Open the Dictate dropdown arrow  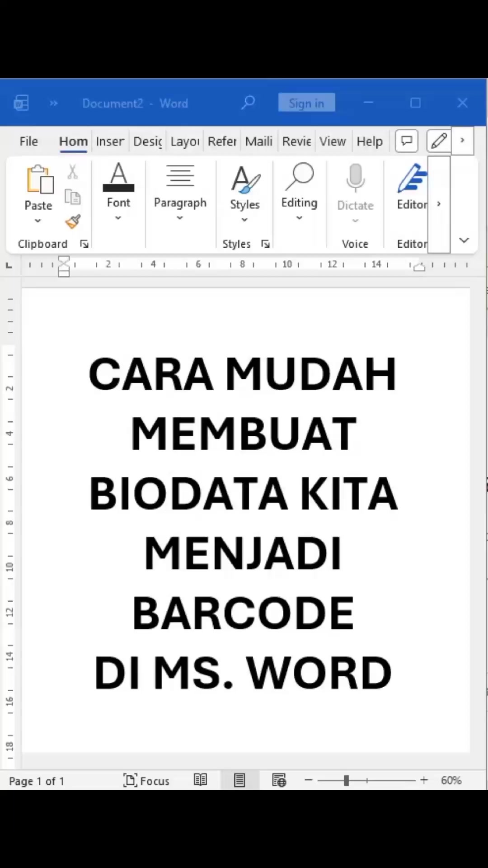355,221
